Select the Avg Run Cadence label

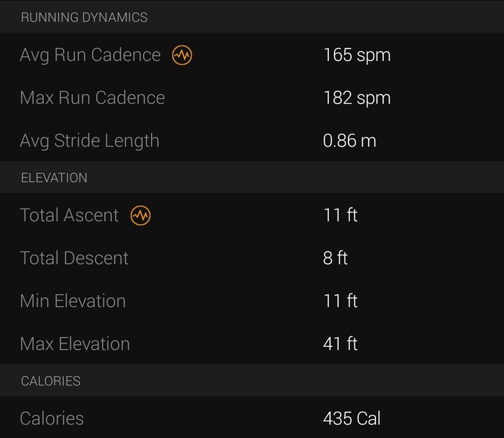click(91, 55)
